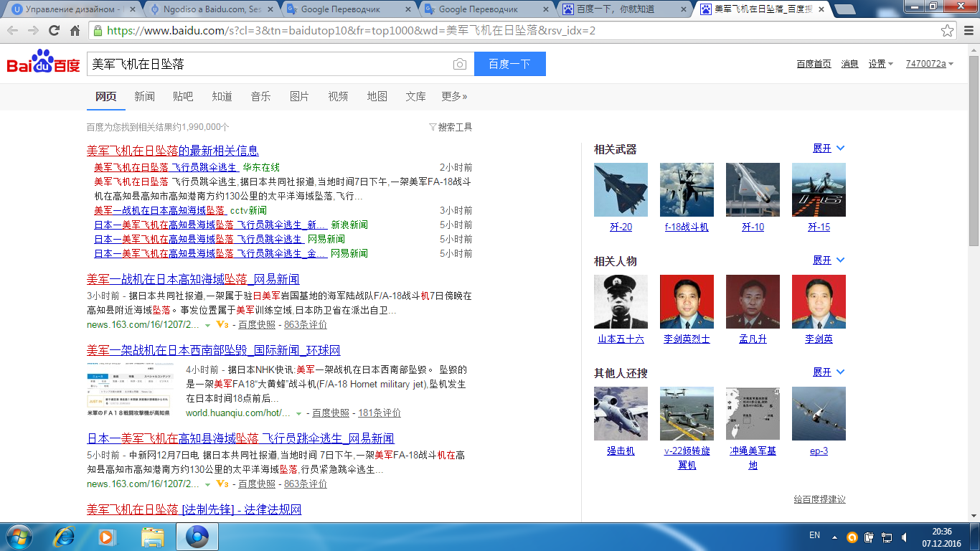Screen dimensions: 980x551
Task: Open 美军飞机在日坠落的最新相关信息 heading link
Action: coord(173,151)
